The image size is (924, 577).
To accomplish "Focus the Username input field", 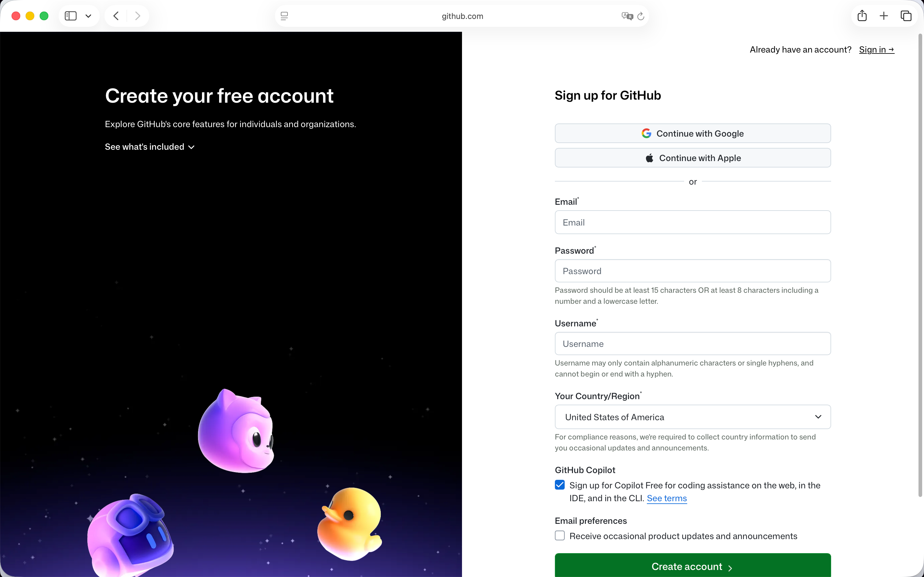I will click(693, 344).
